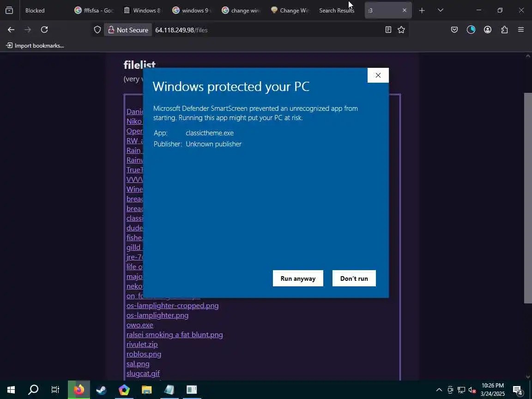
Task: Open Task View on taskbar
Action: (x=55, y=390)
